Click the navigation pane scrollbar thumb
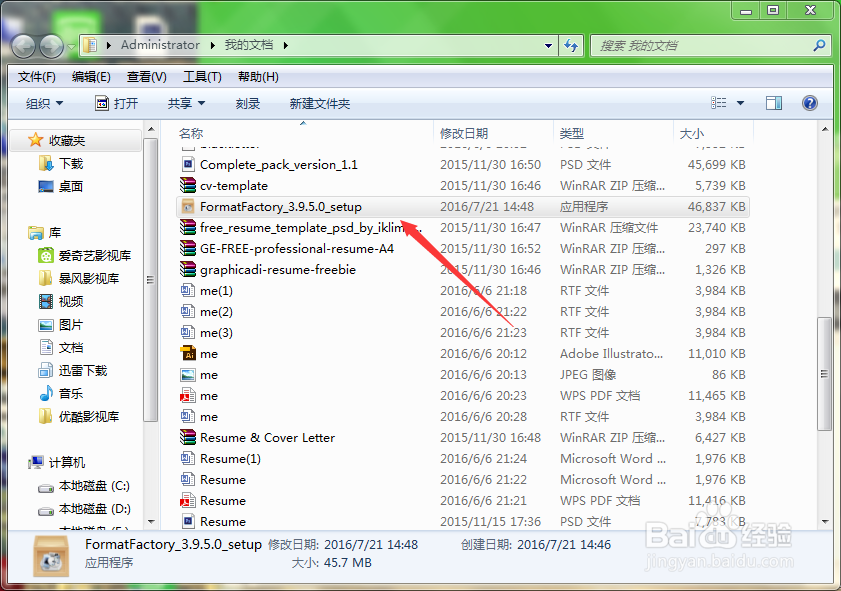The image size is (841, 591). point(150,279)
